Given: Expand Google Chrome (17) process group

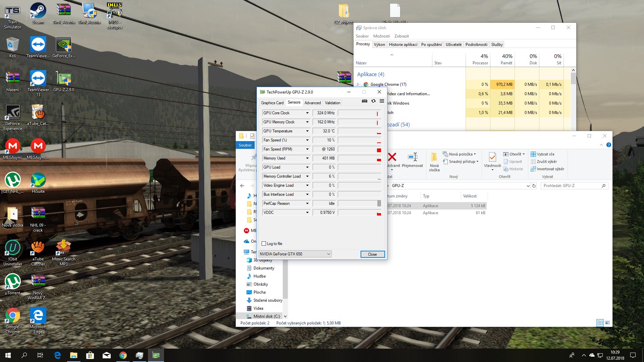Looking at the screenshot, I should pyautogui.click(x=358, y=84).
